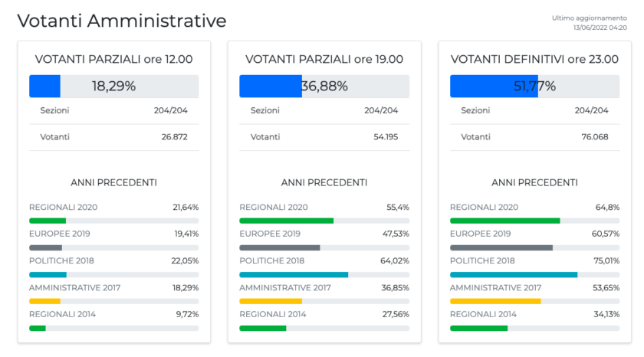Screen dimensions: 644x357
Task: Click Amministrative 2017 label in 19.00 card
Action: [x=285, y=287]
